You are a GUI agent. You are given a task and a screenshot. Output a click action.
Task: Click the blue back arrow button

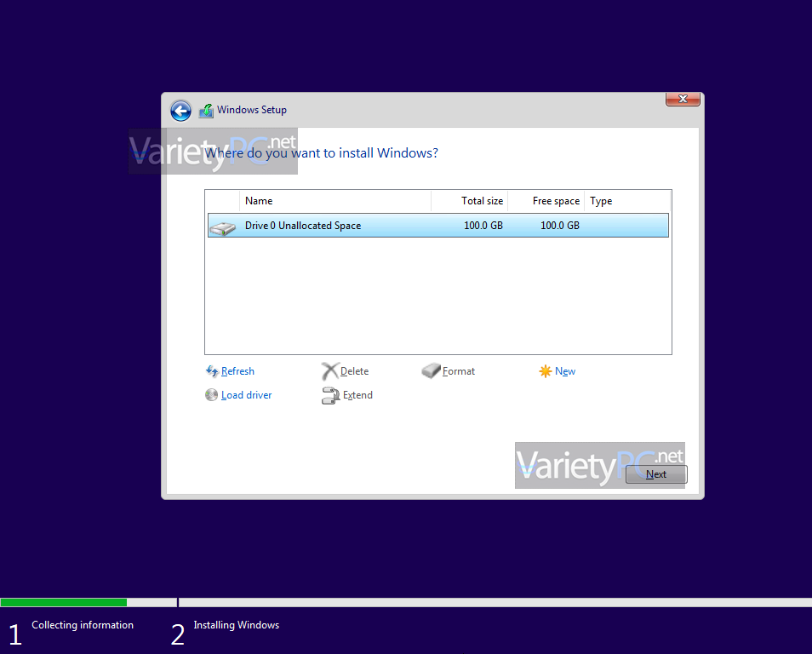coord(180,111)
